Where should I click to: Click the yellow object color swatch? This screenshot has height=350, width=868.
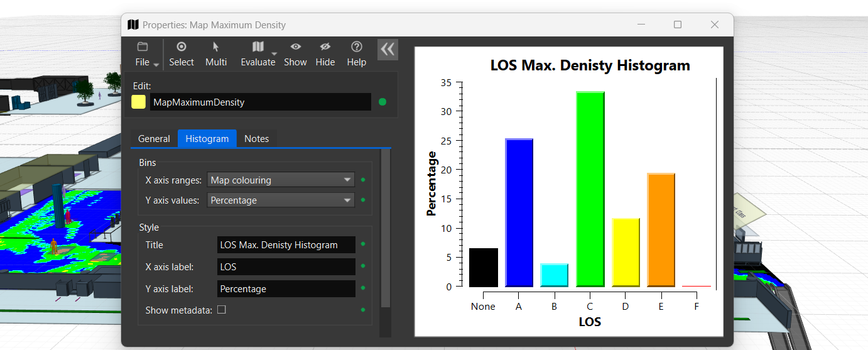tap(139, 102)
